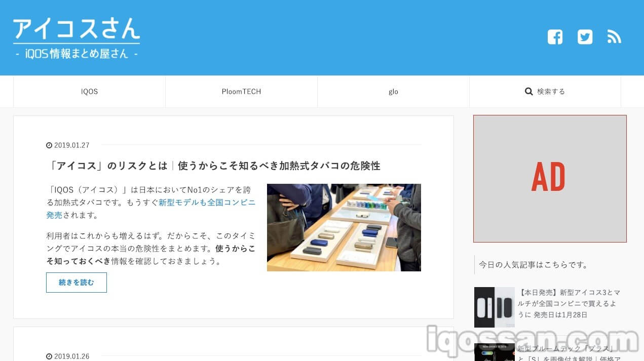
Task: Click the 今日の人気記事はこちらです。 heading
Action: tap(534, 265)
